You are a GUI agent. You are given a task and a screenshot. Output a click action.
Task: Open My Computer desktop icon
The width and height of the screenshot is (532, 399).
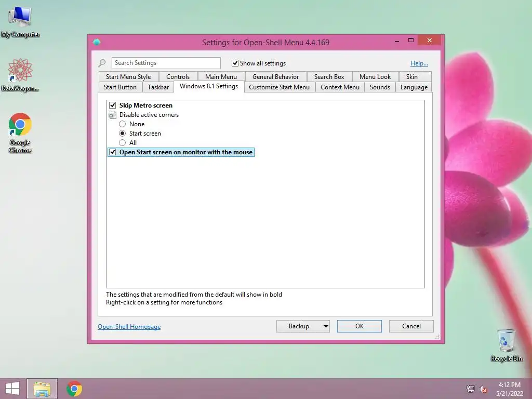tap(20, 21)
